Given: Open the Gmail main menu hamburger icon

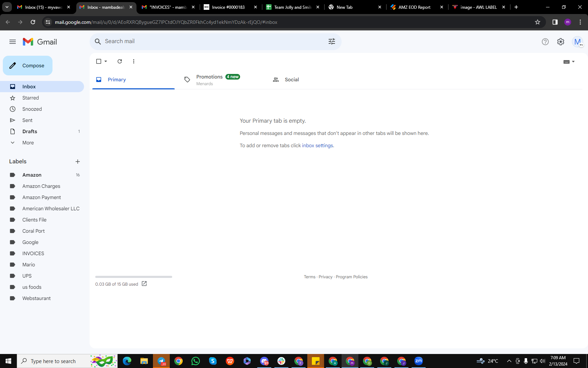Looking at the screenshot, I should [13, 42].
